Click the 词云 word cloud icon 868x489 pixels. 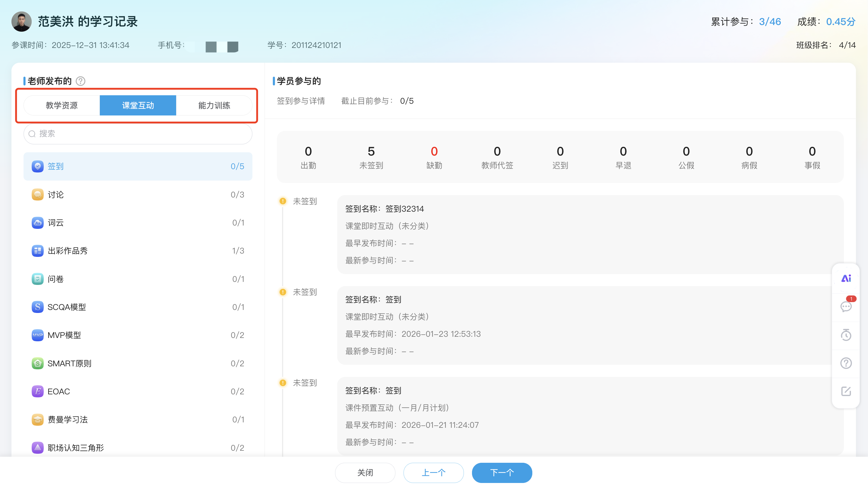37,222
